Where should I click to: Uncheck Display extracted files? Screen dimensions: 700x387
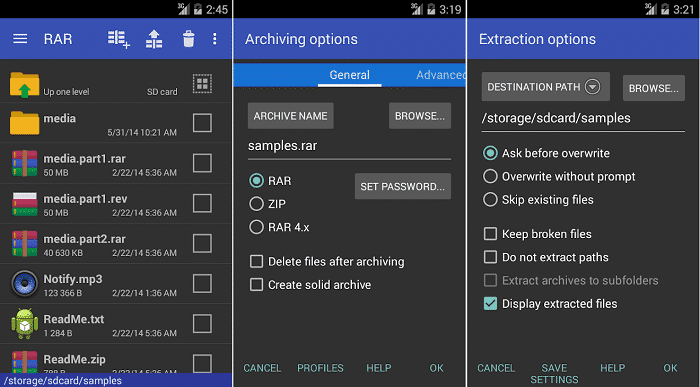tap(490, 304)
